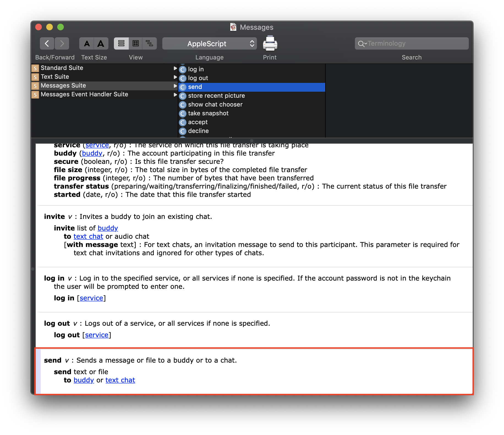This screenshot has width=504, height=435.
Task: Open service link under log out
Action: (97, 335)
